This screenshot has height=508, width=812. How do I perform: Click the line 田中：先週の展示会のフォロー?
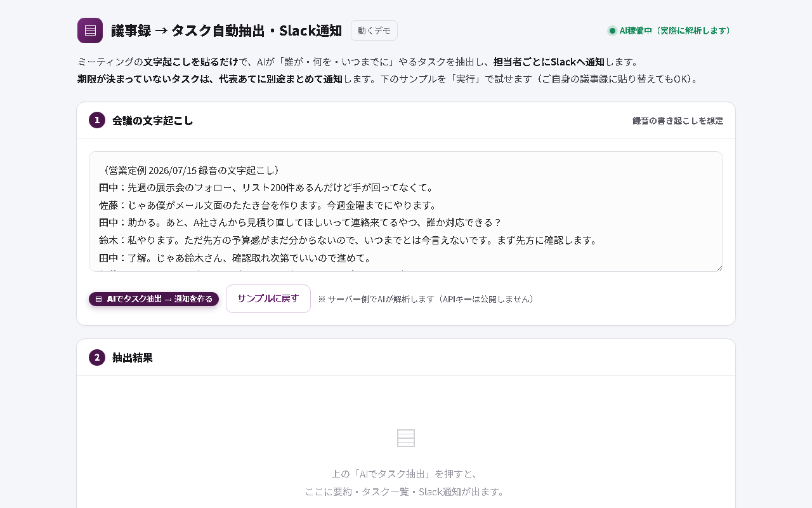click(266, 187)
